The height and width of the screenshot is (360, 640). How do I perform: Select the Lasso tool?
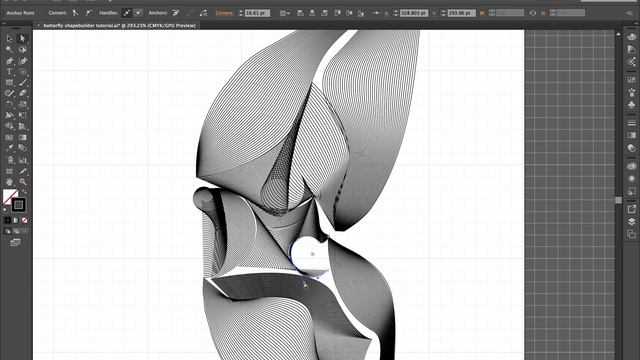coord(23,49)
